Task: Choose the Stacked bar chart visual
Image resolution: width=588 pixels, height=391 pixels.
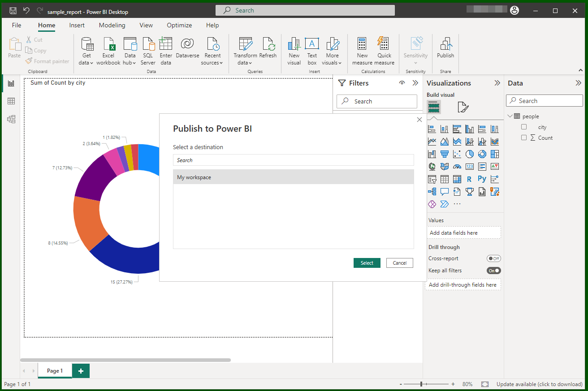Action: [432, 129]
